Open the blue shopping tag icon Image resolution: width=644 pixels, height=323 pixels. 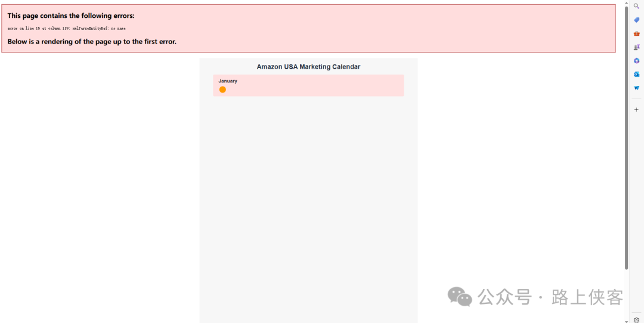[x=636, y=20]
